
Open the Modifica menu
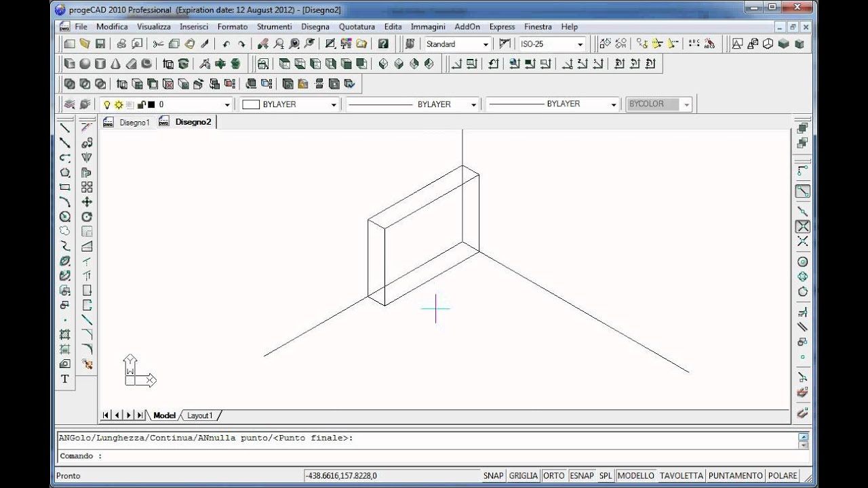[112, 27]
